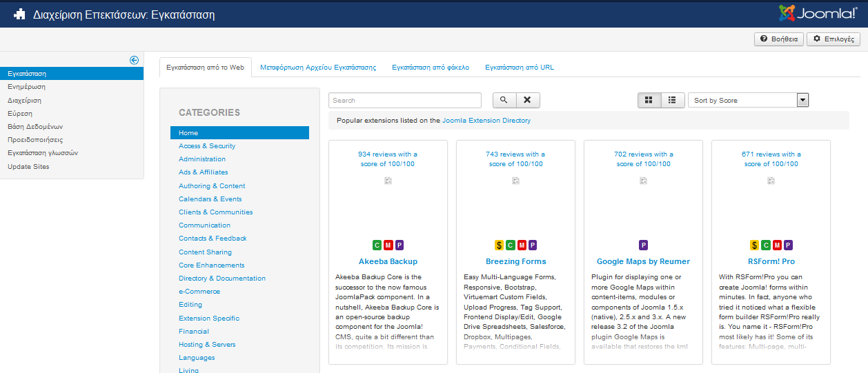
Task: Click RSForm! Pro green C badge
Action: point(766,245)
